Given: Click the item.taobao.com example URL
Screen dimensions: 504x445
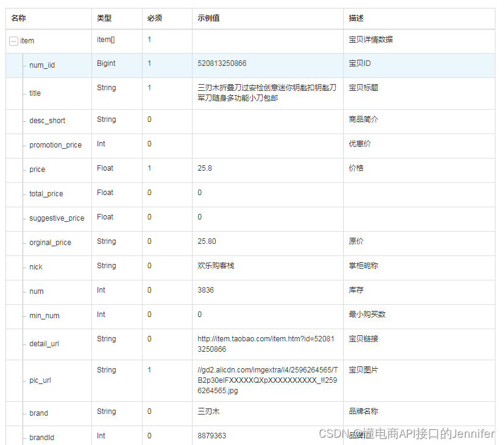Looking at the screenshot, I should (x=266, y=344).
